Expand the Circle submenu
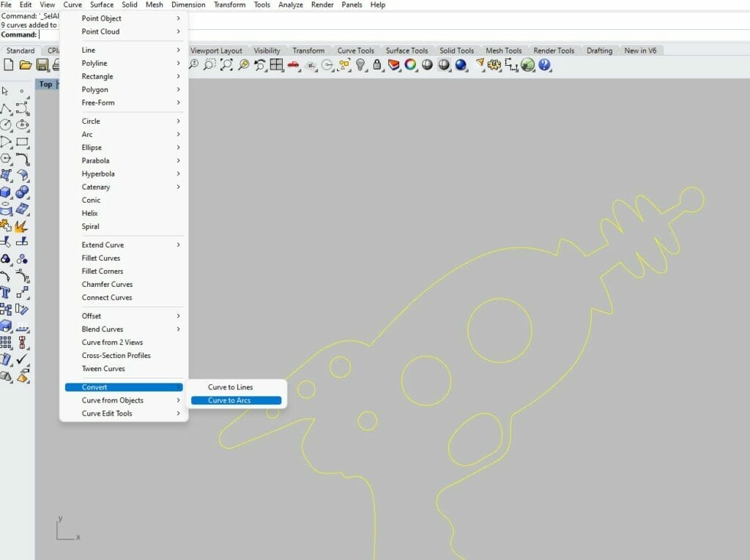 [124, 121]
